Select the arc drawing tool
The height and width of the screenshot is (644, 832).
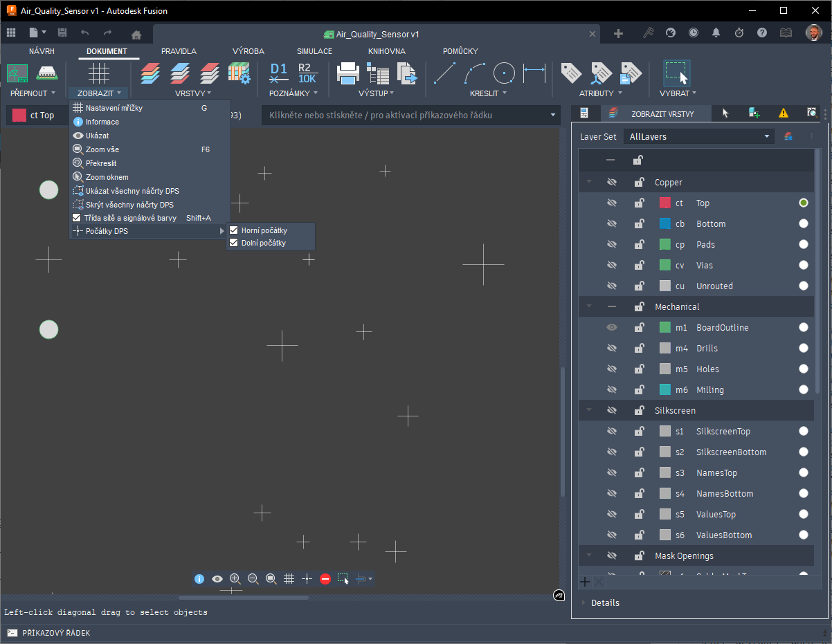point(474,72)
